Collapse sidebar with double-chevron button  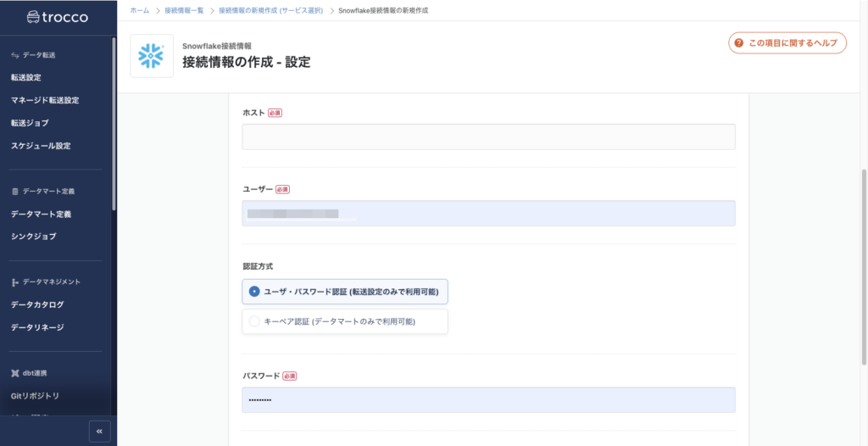pos(100,432)
